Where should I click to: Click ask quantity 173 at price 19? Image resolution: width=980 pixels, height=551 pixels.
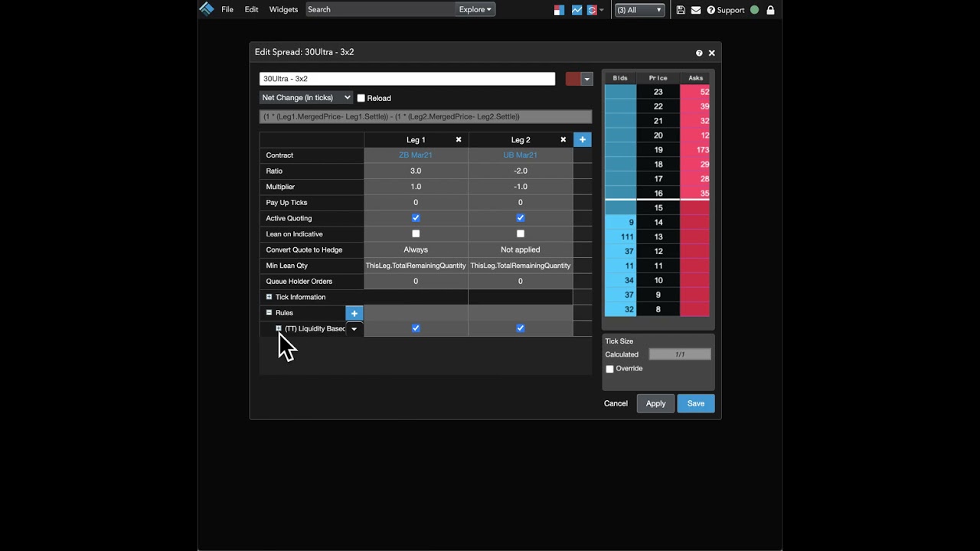tap(695, 150)
